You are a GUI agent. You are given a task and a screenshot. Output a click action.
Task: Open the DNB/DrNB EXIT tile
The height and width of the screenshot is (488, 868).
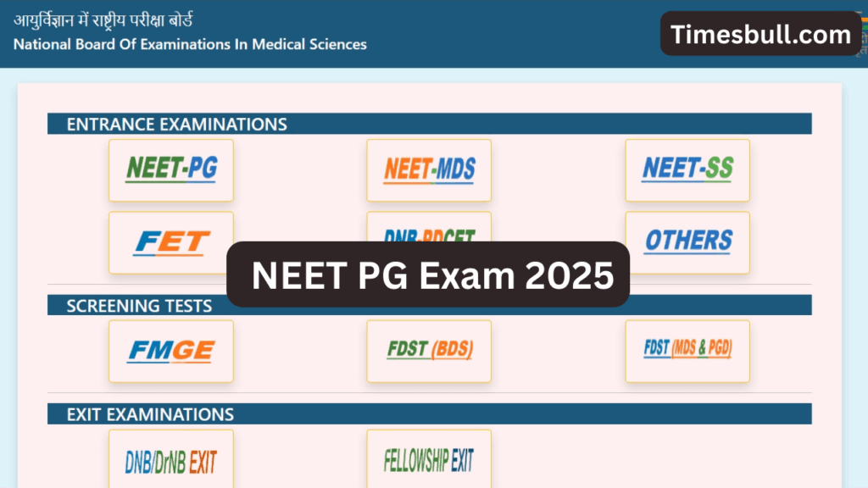(x=171, y=461)
